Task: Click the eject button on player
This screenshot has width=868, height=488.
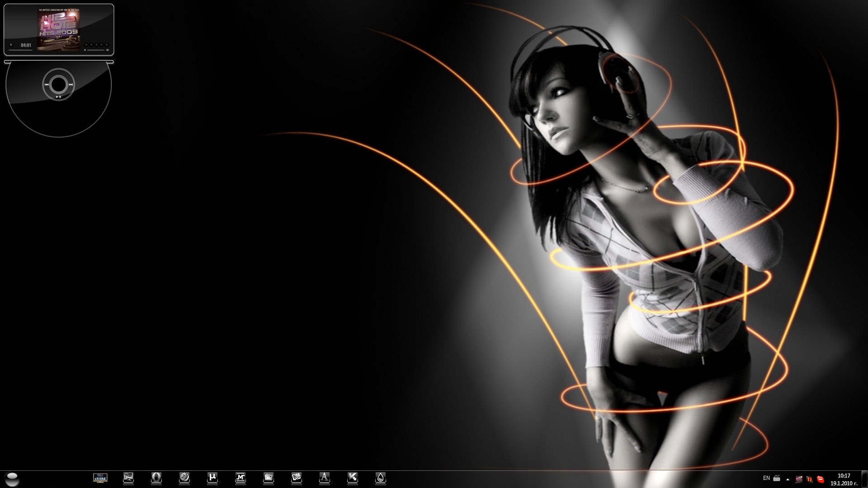Action: pos(11,45)
